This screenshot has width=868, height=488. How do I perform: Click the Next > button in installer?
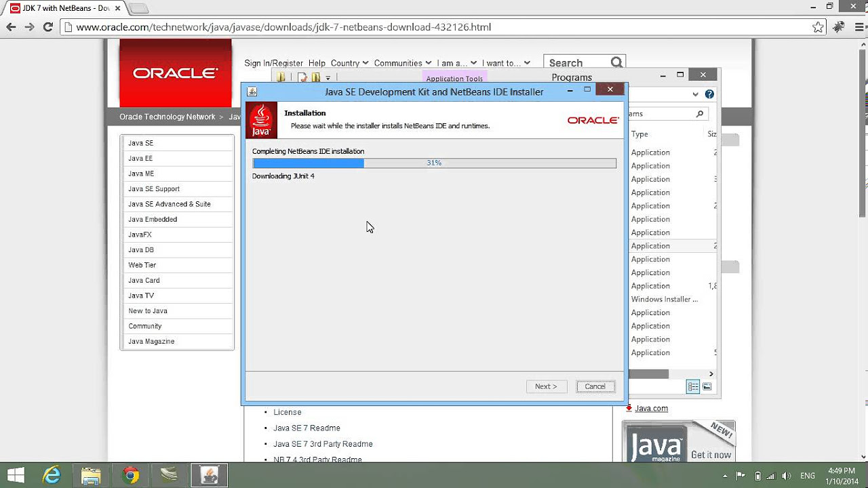[546, 386]
